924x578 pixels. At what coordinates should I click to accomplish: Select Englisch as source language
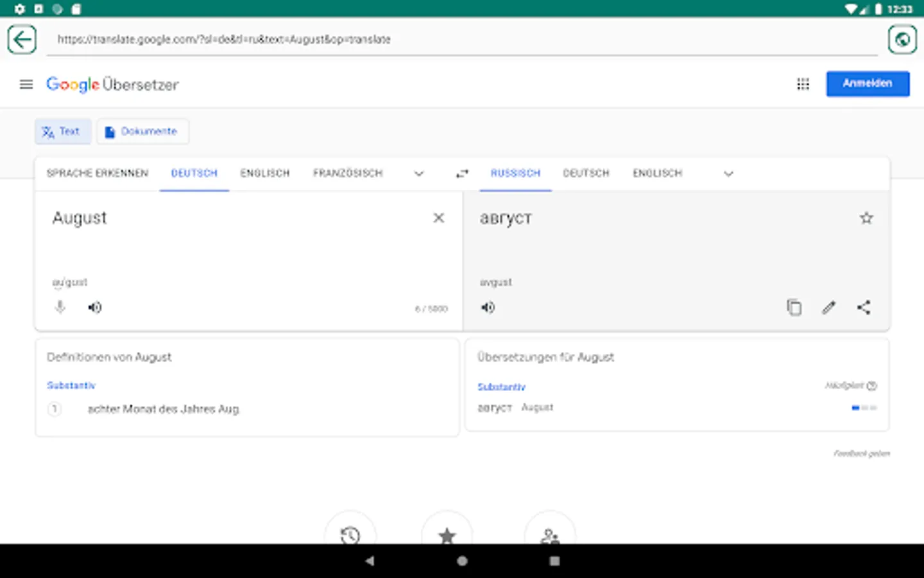pyautogui.click(x=265, y=173)
